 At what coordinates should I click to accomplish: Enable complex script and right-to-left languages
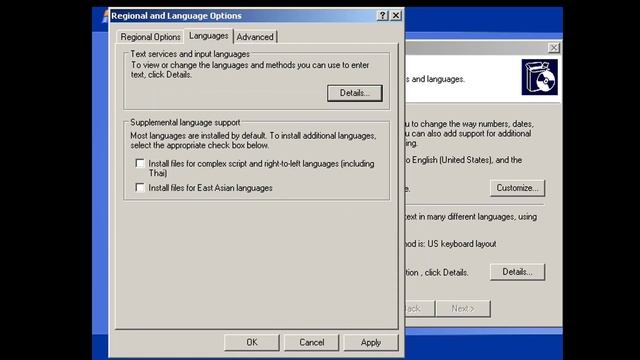point(140,164)
